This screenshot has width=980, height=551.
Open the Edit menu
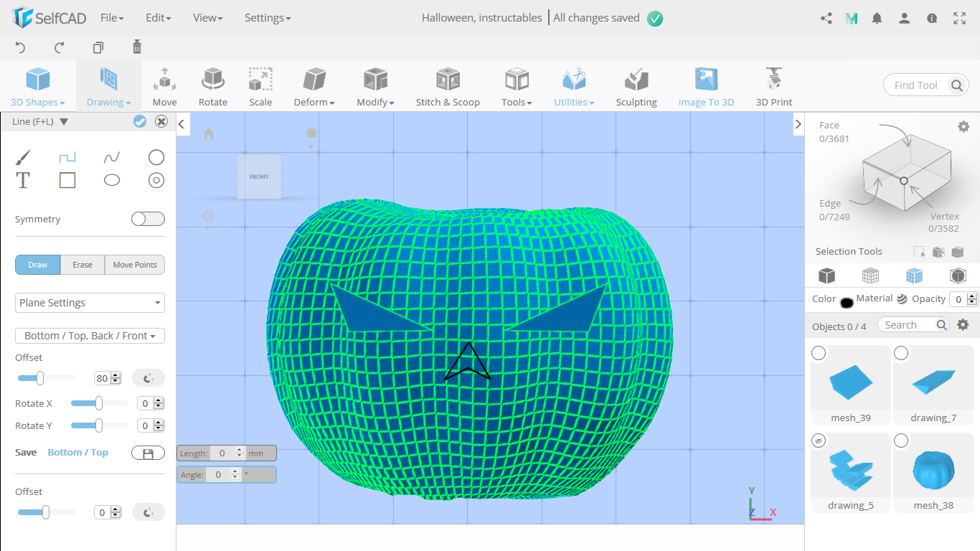pyautogui.click(x=158, y=18)
